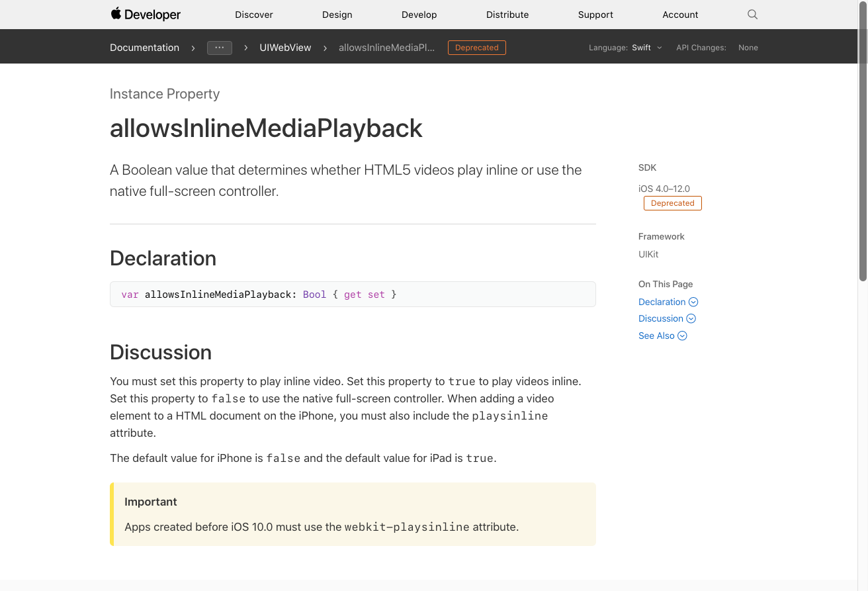Click the Deprecated badge in breadcrumb bar
The height and width of the screenshot is (591, 868).
477,48
